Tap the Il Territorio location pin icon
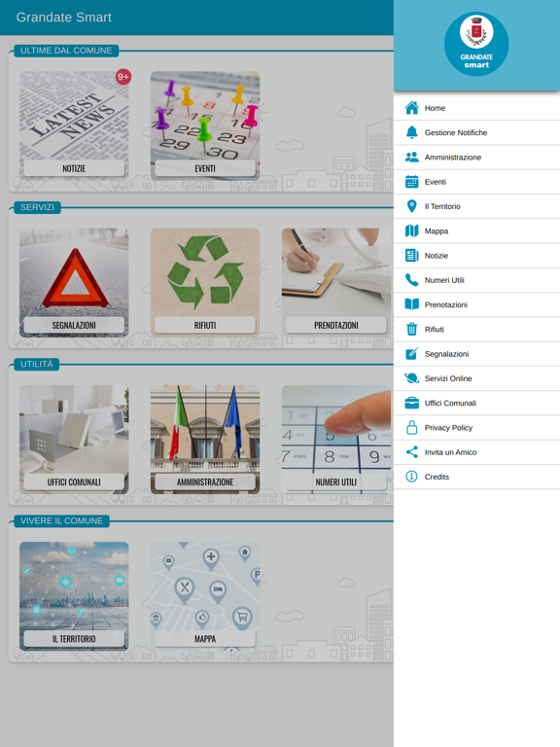This screenshot has width=560, height=747. point(411,206)
